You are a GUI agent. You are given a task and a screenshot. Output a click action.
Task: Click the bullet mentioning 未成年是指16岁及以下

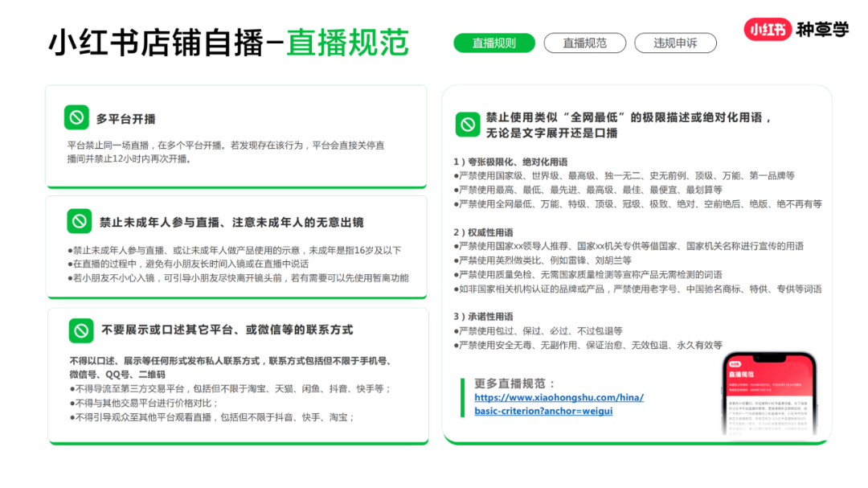tap(234, 250)
